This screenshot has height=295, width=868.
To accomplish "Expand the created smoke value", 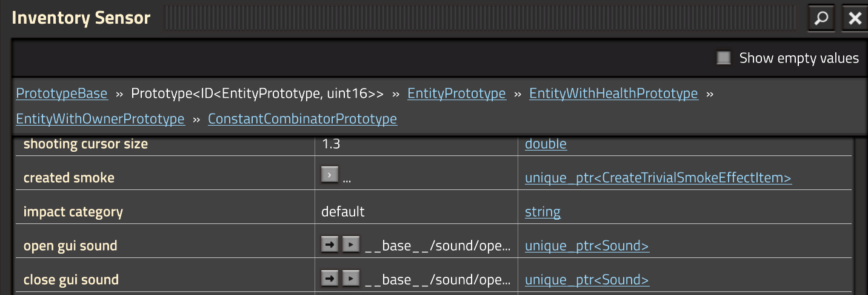I will [x=329, y=175].
